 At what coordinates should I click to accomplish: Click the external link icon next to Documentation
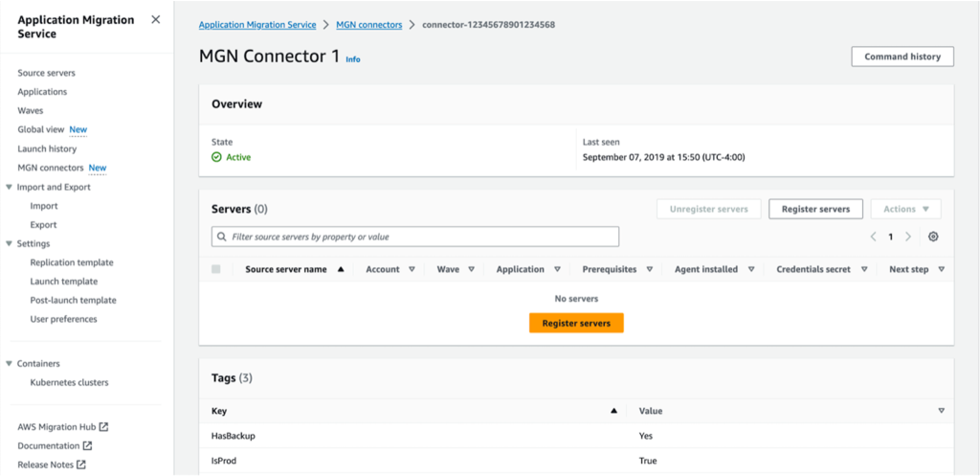[x=87, y=446]
